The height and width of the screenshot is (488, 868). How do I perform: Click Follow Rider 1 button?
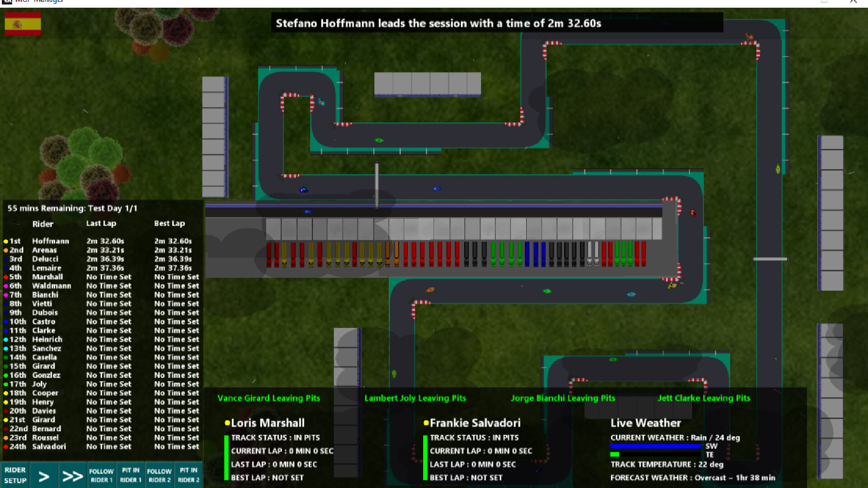(x=101, y=475)
